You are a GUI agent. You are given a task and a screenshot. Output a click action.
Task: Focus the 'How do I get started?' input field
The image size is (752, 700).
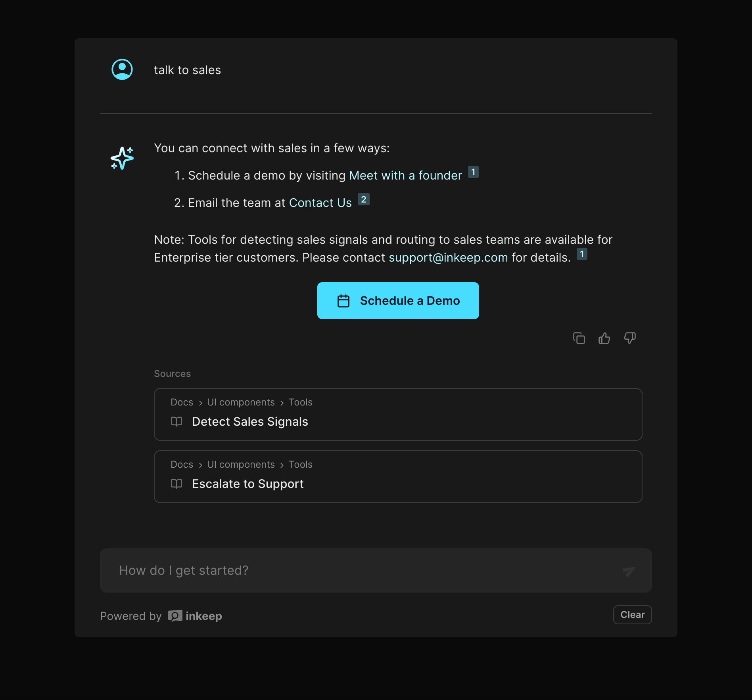click(x=357, y=570)
